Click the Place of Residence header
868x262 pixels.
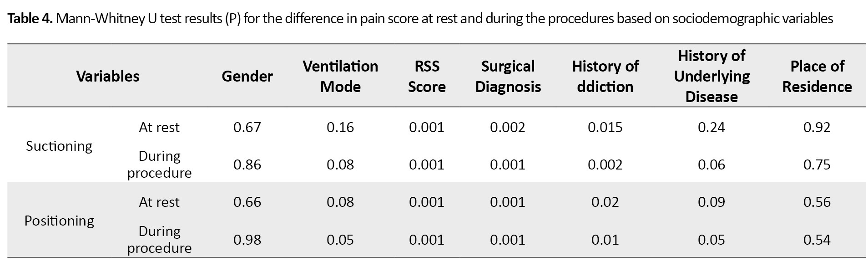817,76
